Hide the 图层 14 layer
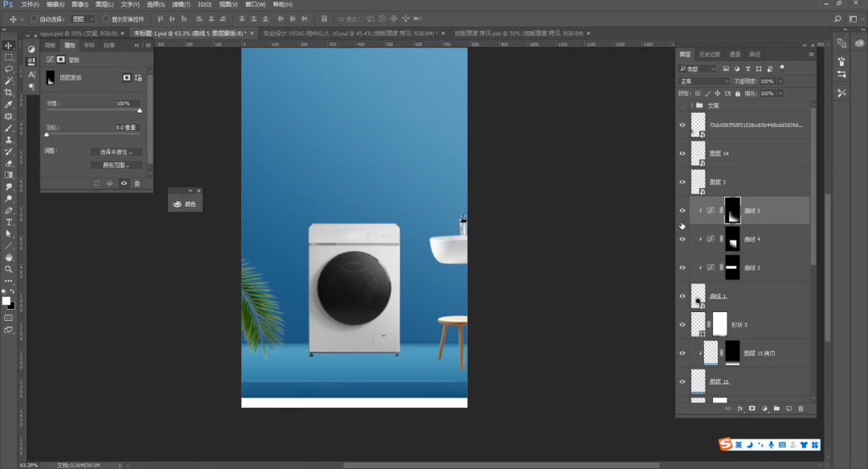Image resolution: width=868 pixels, height=469 pixels. (x=682, y=154)
